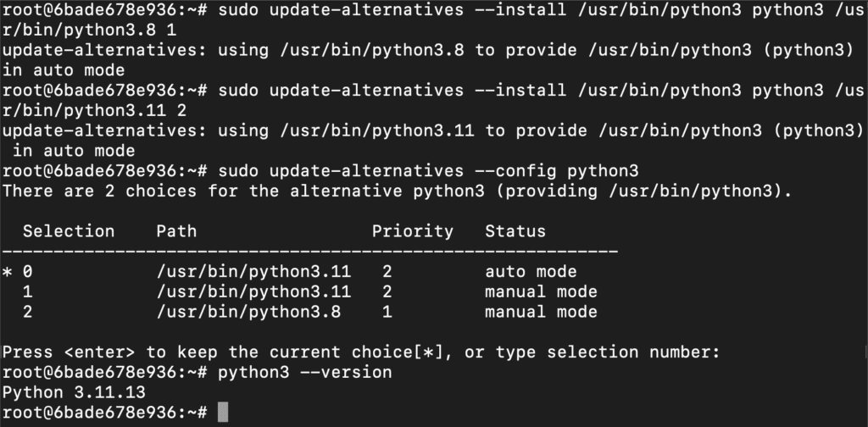Click "manual mode" in the python3.8 row

tap(541, 312)
